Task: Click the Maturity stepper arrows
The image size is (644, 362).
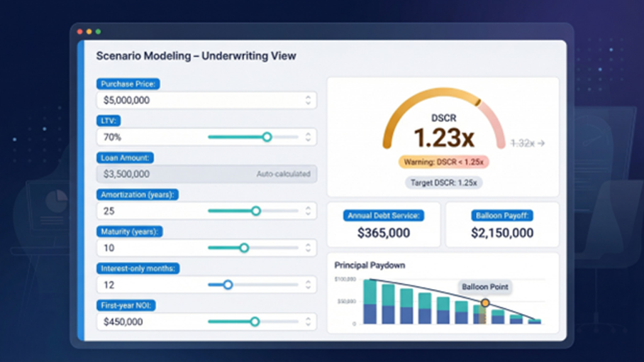Action: point(308,248)
